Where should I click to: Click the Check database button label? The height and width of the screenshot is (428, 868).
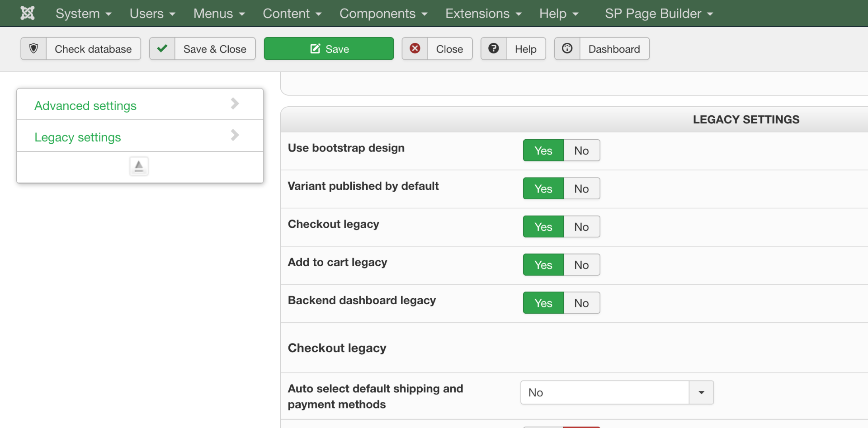click(x=93, y=49)
